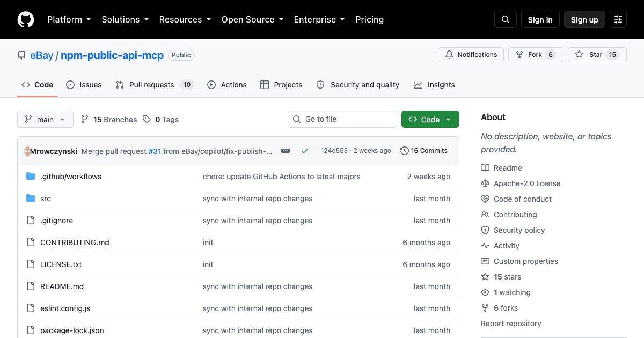Viewport: 644px width, 338px height.
Task: Expand the Solutions menu
Action: pos(125,19)
